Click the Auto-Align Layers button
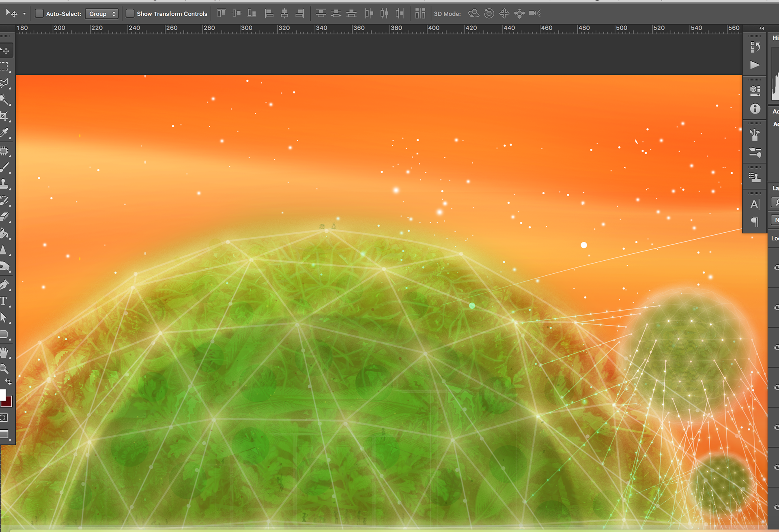The width and height of the screenshot is (779, 532). pos(420,14)
